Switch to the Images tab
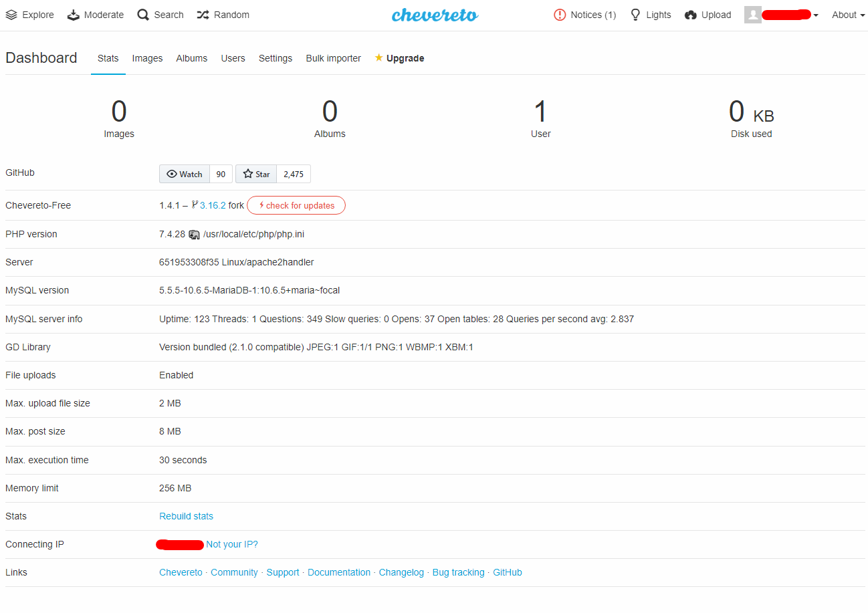This screenshot has height=613, width=868. (147, 58)
